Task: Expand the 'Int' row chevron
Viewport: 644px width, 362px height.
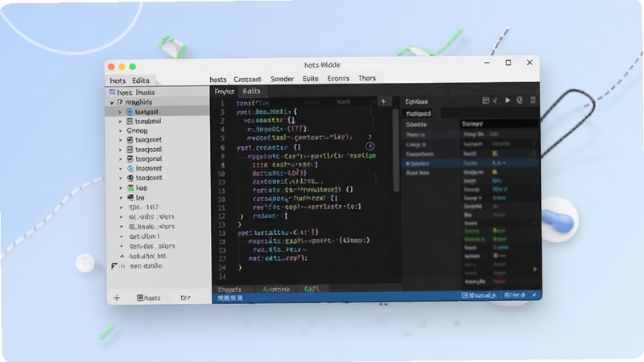Action: [122, 198]
